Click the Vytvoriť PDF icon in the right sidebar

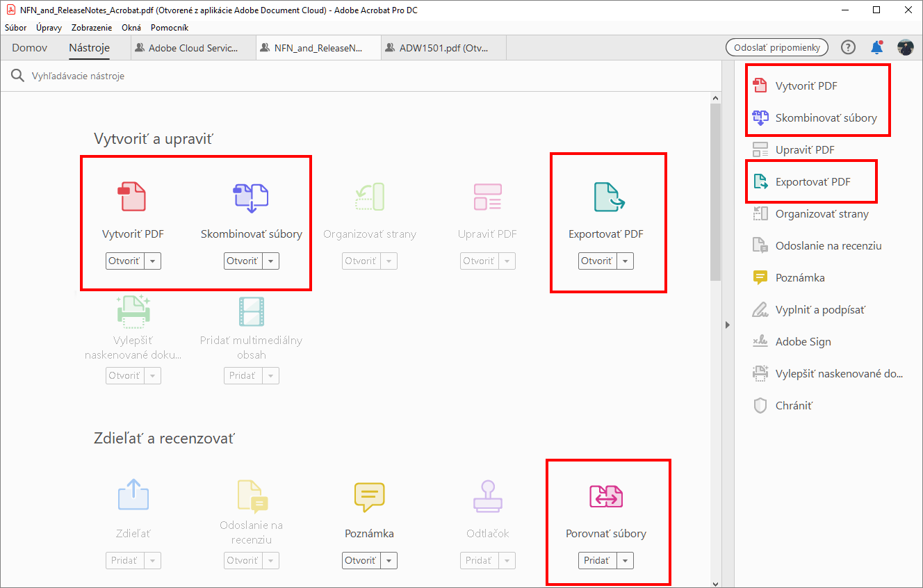(x=760, y=86)
